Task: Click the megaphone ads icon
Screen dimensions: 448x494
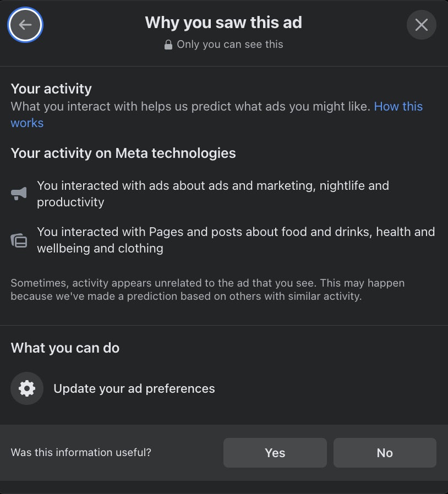Action: [x=19, y=194]
